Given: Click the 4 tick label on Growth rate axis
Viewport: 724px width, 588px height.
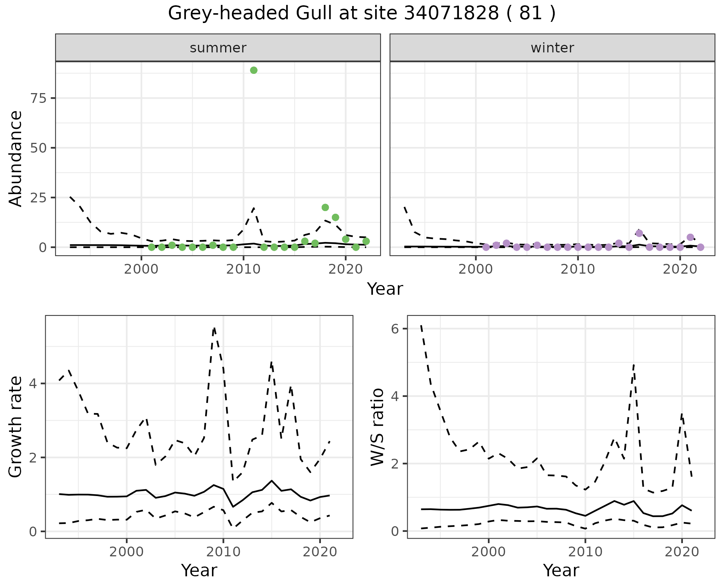Looking at the screenshot, I should click(32, 384).
